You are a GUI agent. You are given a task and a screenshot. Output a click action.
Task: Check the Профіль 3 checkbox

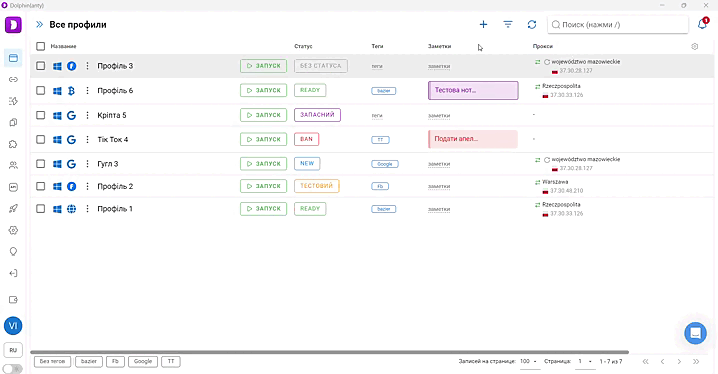[41, 66]
